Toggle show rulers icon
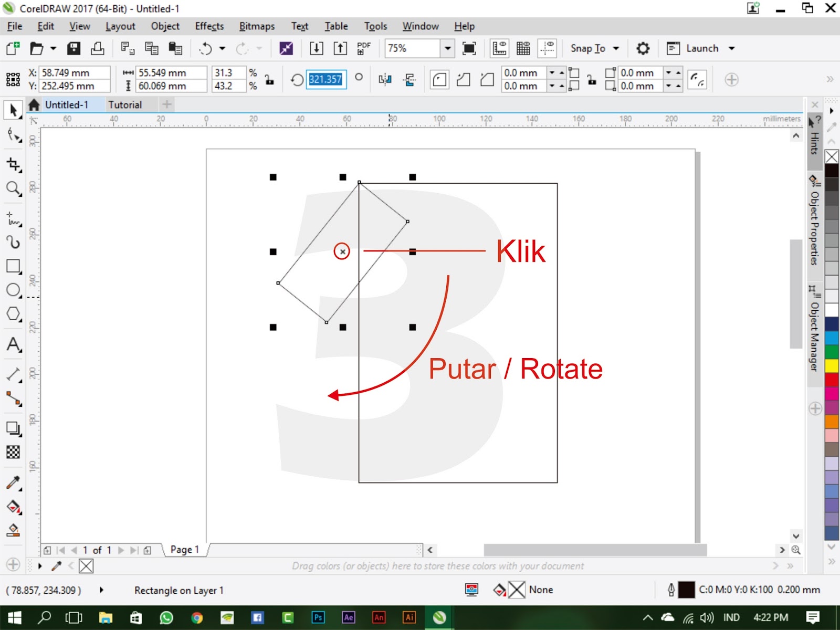Viewport: 840px width, 630px height. 499,48
